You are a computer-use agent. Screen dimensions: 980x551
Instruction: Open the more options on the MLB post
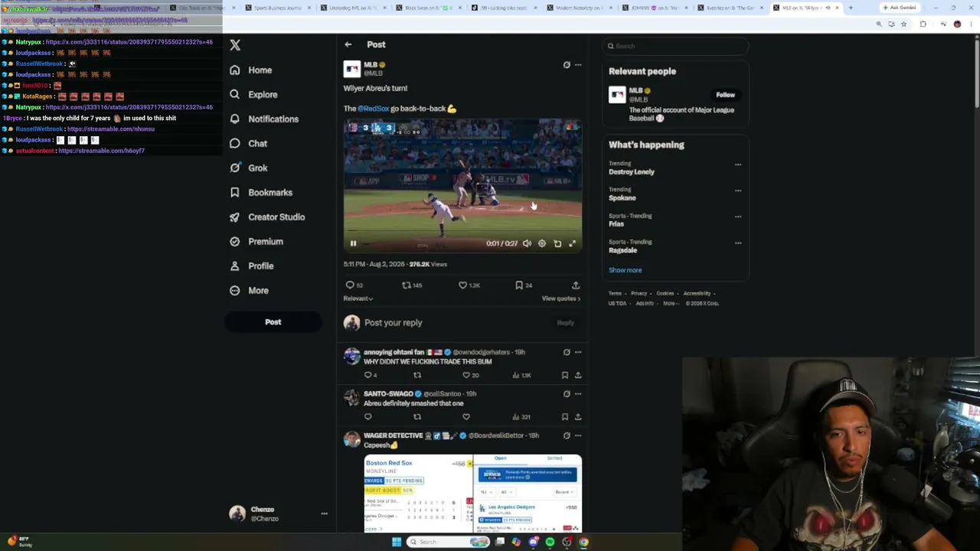[578, 65]
